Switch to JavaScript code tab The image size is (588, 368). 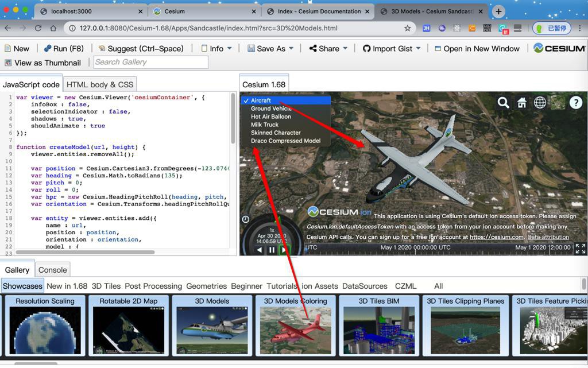[x=31, y=84]
